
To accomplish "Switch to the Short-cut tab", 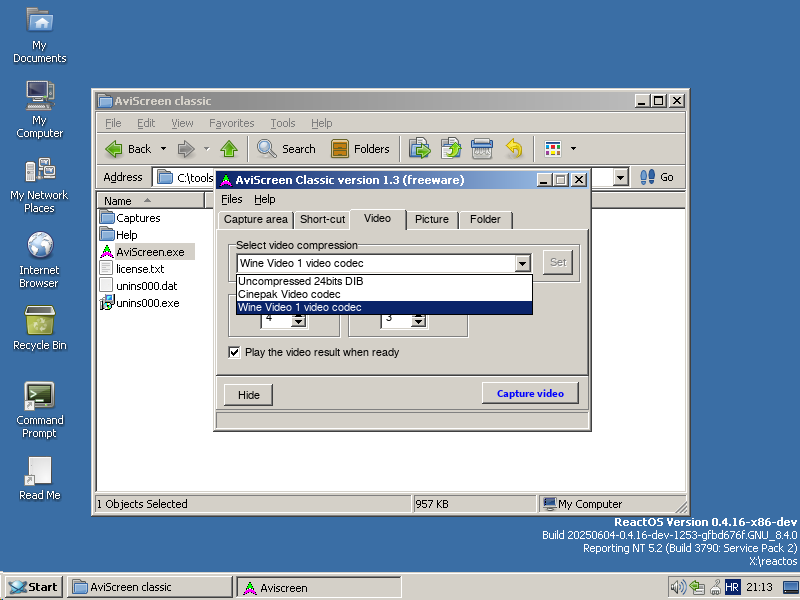I will tap(322, 219).
